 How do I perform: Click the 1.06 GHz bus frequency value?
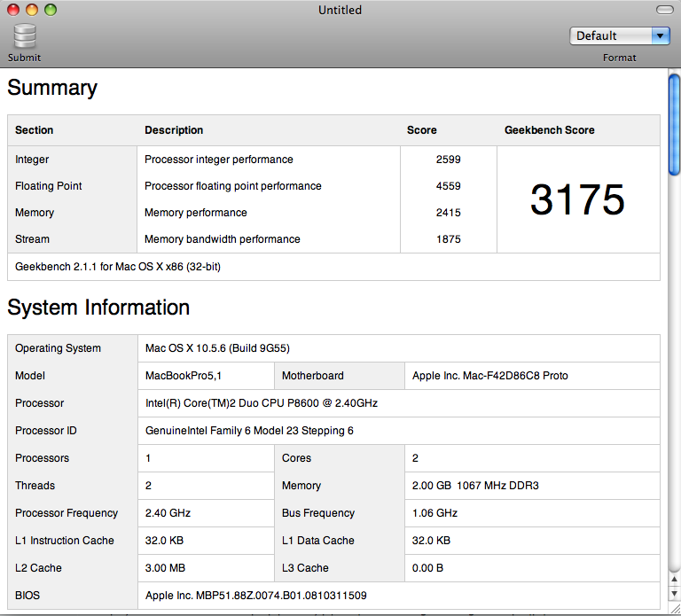(434, 512)
